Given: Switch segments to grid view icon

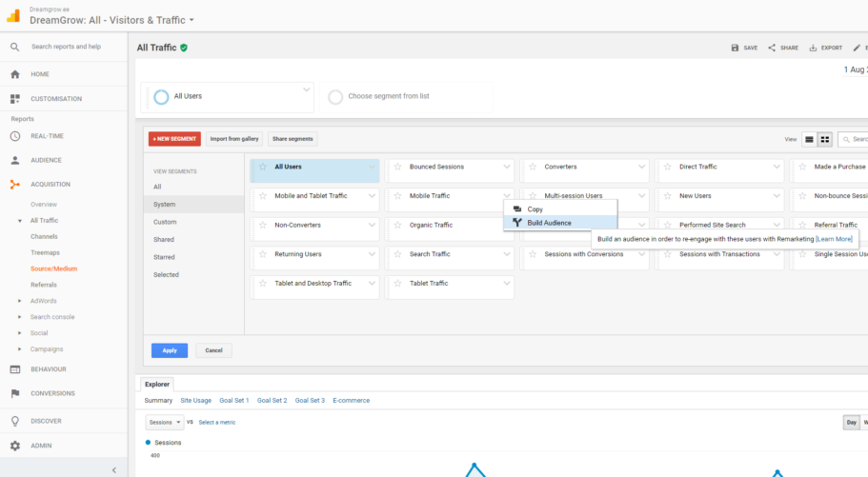Looking at the screenshot, I should tap(825, 139).
